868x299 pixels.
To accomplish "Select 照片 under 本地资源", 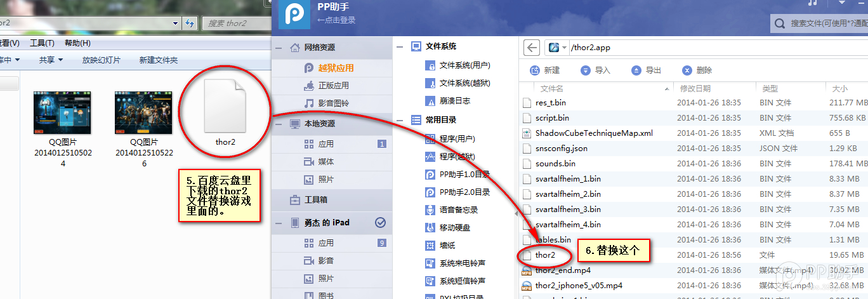I will coord(326,180).
